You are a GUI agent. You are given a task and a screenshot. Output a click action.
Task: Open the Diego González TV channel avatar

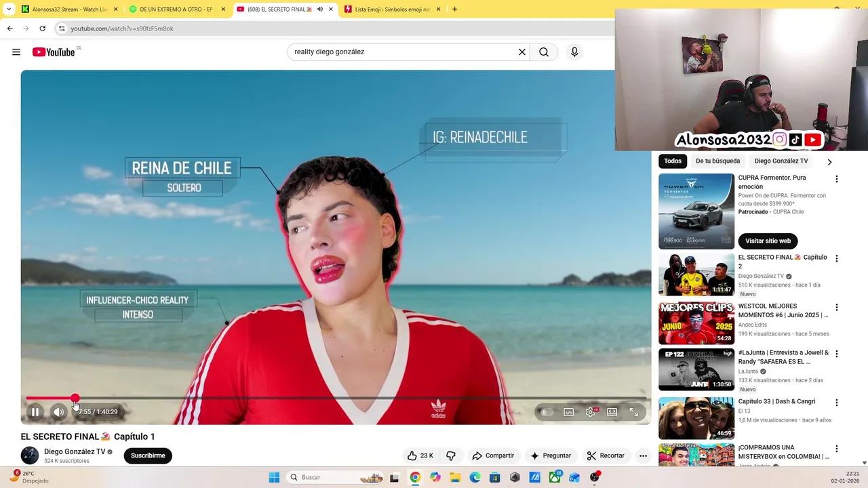(x=30, y=455)
